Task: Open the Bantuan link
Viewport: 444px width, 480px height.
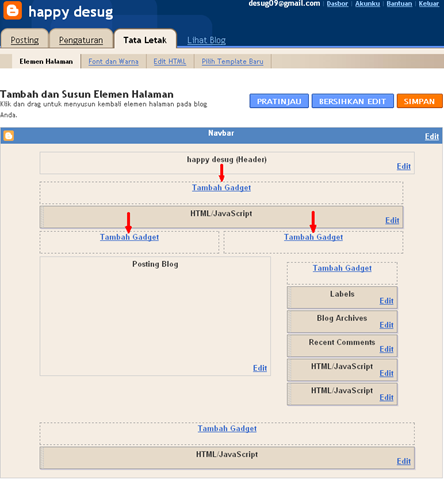Action: tap(399, 4)
